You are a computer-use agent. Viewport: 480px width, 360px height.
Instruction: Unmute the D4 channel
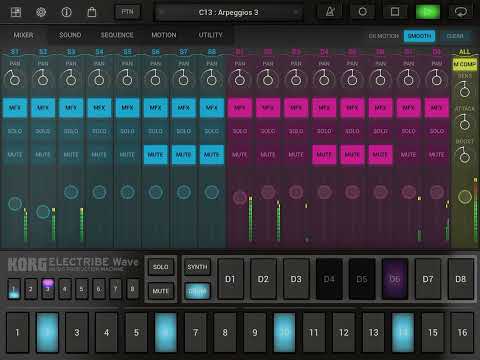coord(324,155)
